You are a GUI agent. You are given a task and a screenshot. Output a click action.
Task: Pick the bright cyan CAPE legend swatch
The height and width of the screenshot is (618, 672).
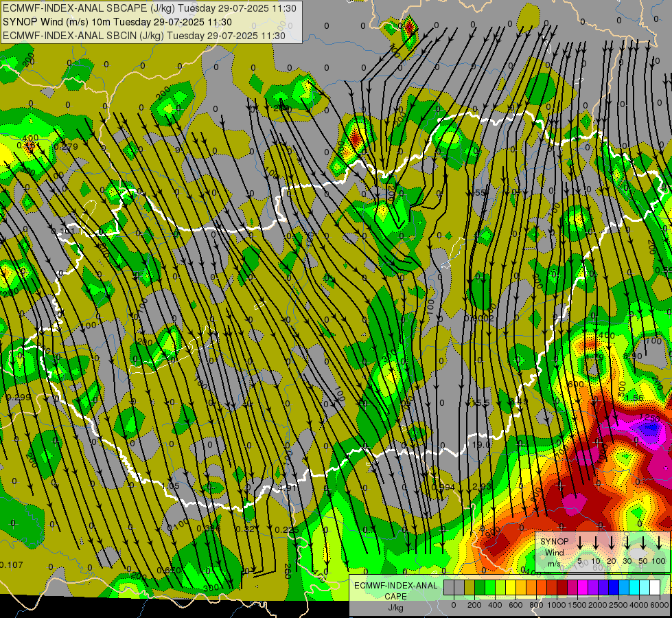click(635, 587)
